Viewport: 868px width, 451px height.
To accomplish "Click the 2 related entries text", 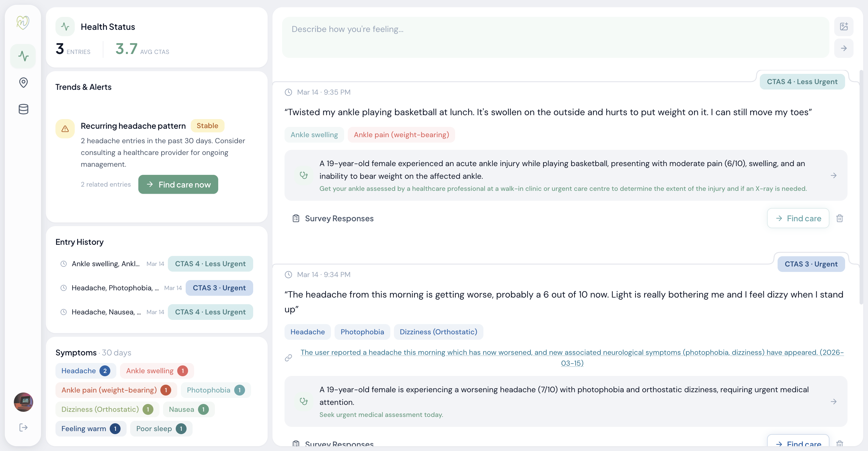I will [105, 184].
